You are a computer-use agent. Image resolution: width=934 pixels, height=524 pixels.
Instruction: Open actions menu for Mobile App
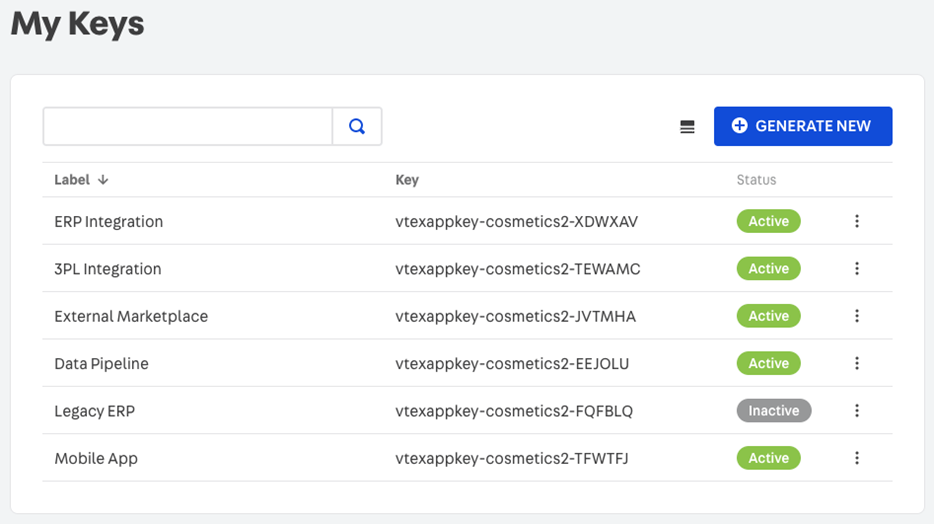(857, 458)
